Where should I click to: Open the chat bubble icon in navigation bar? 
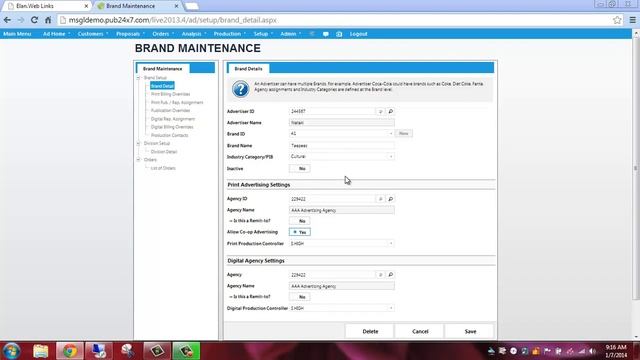click(x=326, y=34)
